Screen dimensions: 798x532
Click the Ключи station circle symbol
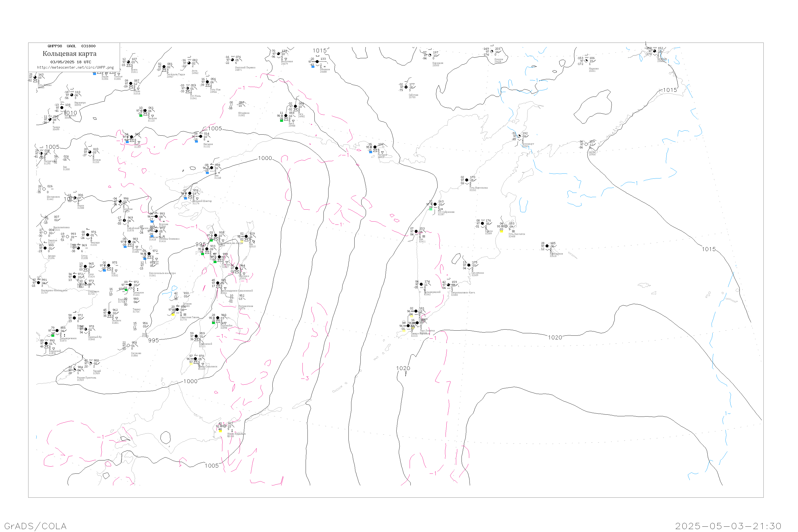[483, 223]
